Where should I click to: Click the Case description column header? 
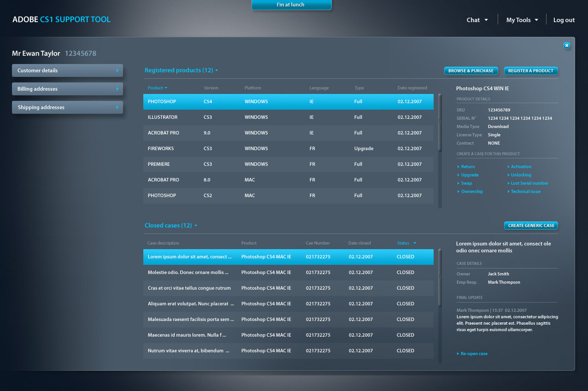tap(163, 243)
